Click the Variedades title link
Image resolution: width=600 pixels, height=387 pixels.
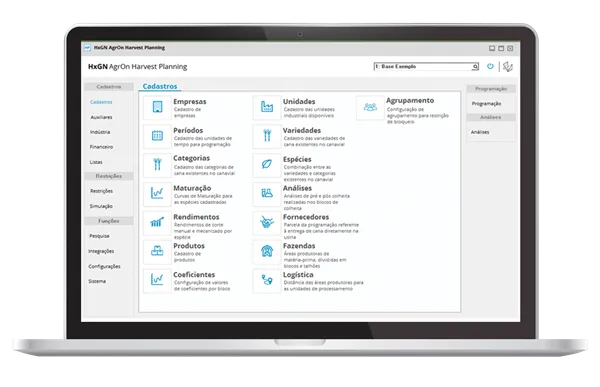[302, 131]
